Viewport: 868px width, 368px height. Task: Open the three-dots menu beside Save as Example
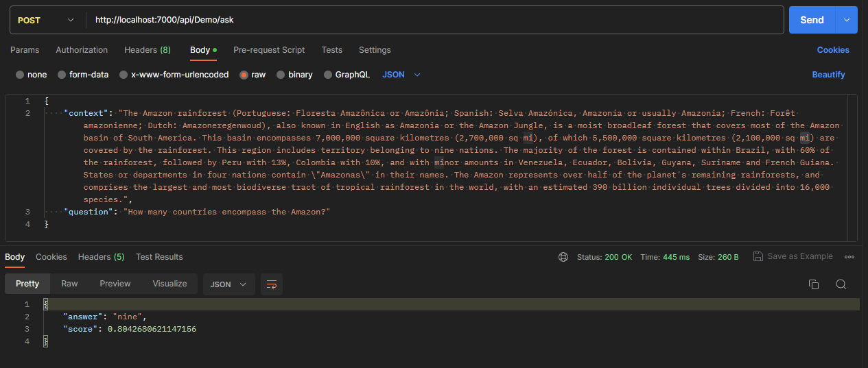[849, 257]
